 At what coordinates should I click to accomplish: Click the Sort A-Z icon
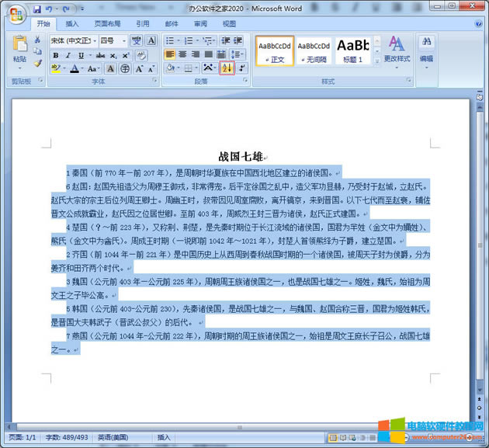227,68
